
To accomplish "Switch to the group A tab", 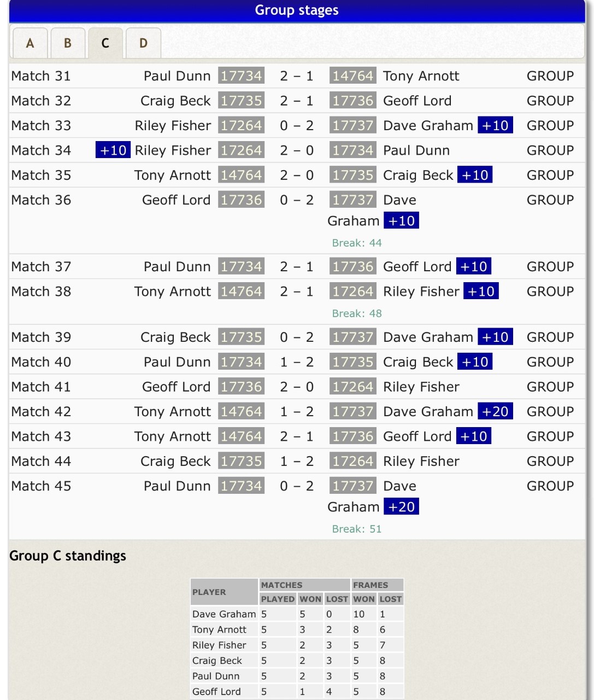I will click(30, 43).
